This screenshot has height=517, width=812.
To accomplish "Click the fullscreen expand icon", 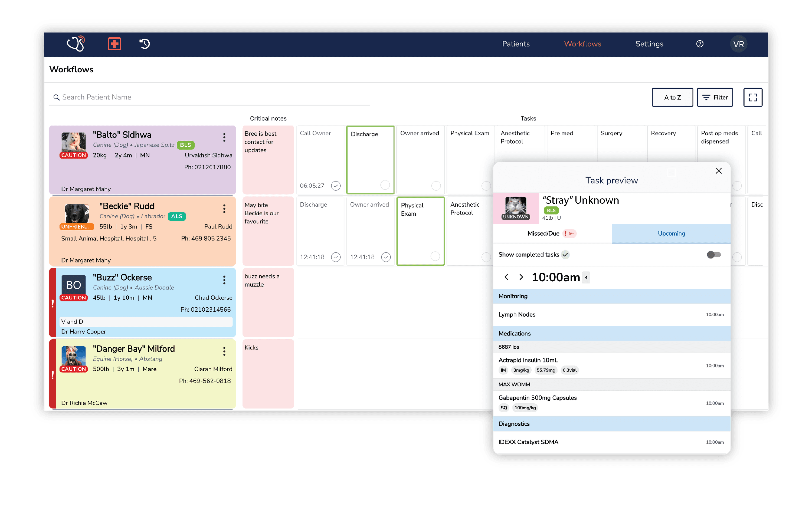I will pos(753,97).
